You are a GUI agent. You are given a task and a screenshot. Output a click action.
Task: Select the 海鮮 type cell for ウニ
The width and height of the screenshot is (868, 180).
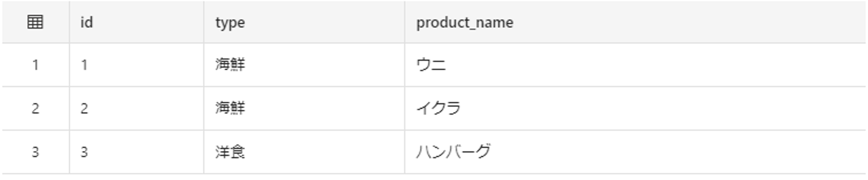coord(230,65)
